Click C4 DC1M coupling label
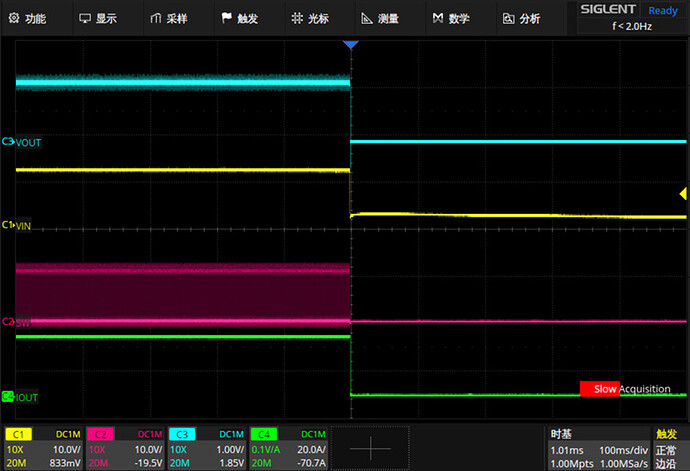 coord(313,434)
